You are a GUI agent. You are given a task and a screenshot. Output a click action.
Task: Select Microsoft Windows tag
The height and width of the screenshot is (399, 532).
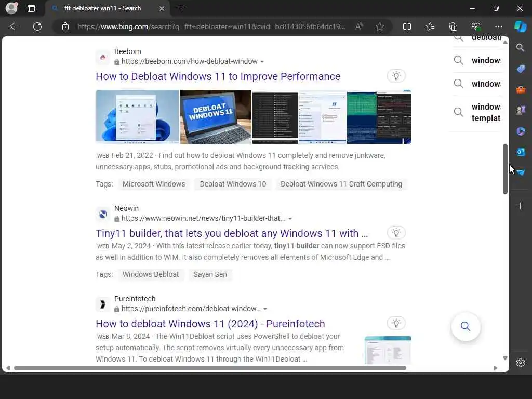(154, 184)
